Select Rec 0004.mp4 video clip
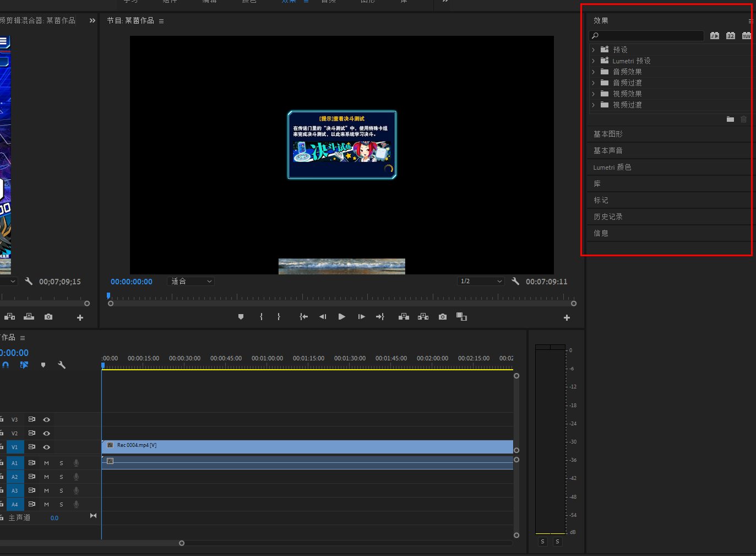Screen dimensions: 756x556 point(307,447)
